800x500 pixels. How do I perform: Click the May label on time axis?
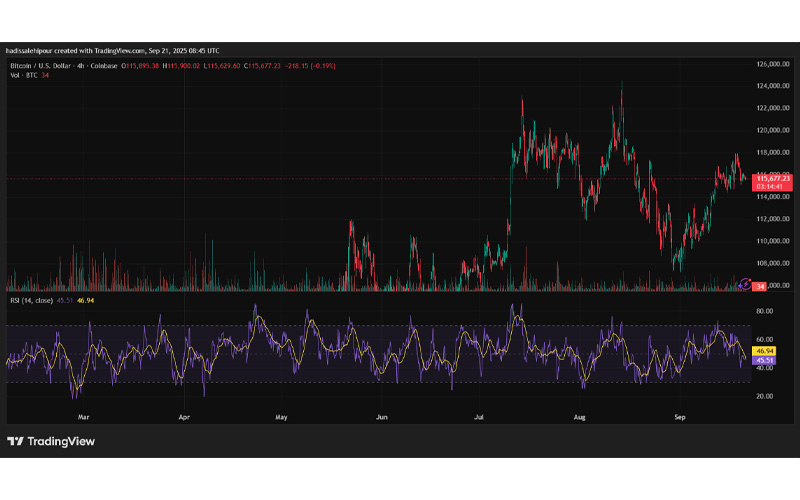(282, 413)
